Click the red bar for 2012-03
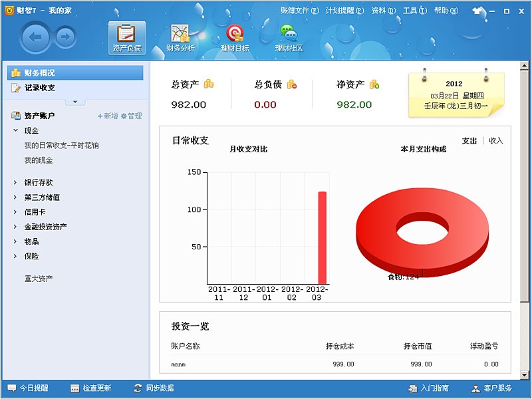This screenshot has height=399, width=532. coord(322,237)
